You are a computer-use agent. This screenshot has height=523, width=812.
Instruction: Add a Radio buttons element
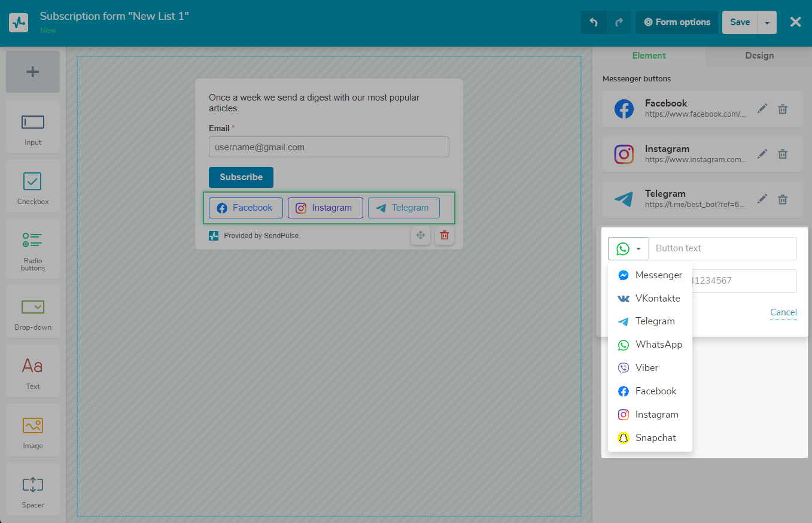[33, 248]
